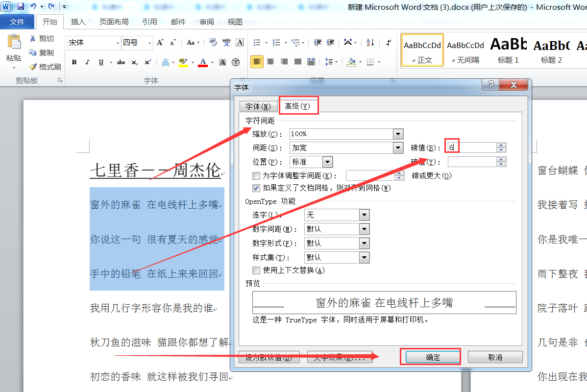Toggle italic formatting

click(x=87, y=62)
